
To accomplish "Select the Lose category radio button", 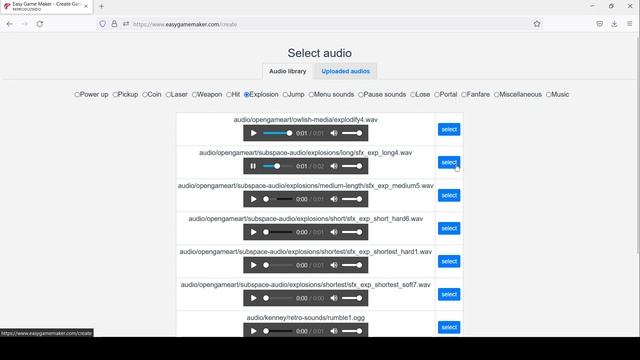I will pyautogui.click(x=413, y=95).
